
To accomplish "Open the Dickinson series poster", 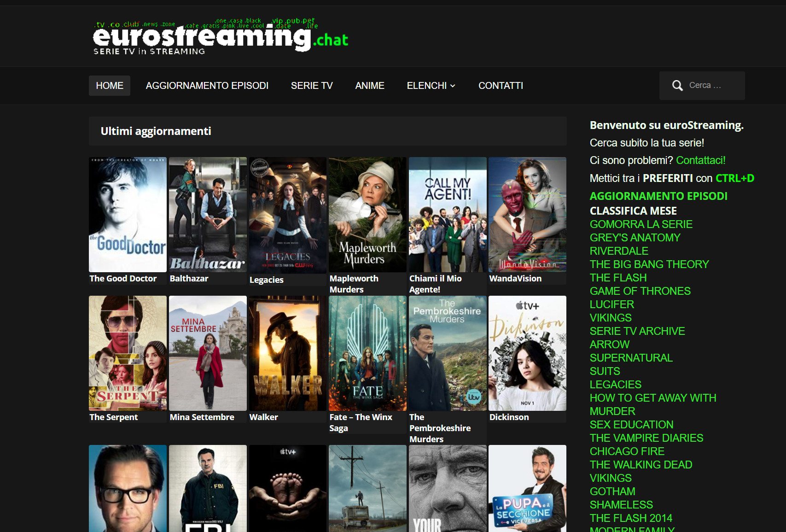I will [x=527, y=353].
